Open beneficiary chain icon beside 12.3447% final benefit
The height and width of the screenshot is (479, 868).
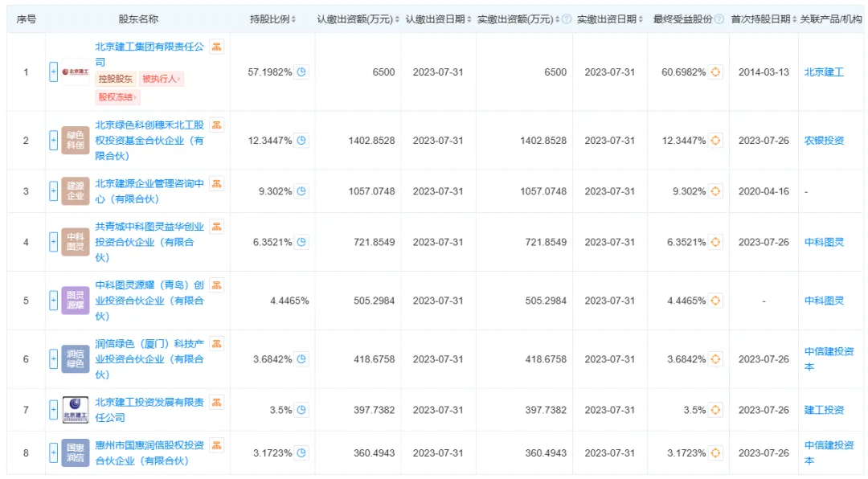715,141
